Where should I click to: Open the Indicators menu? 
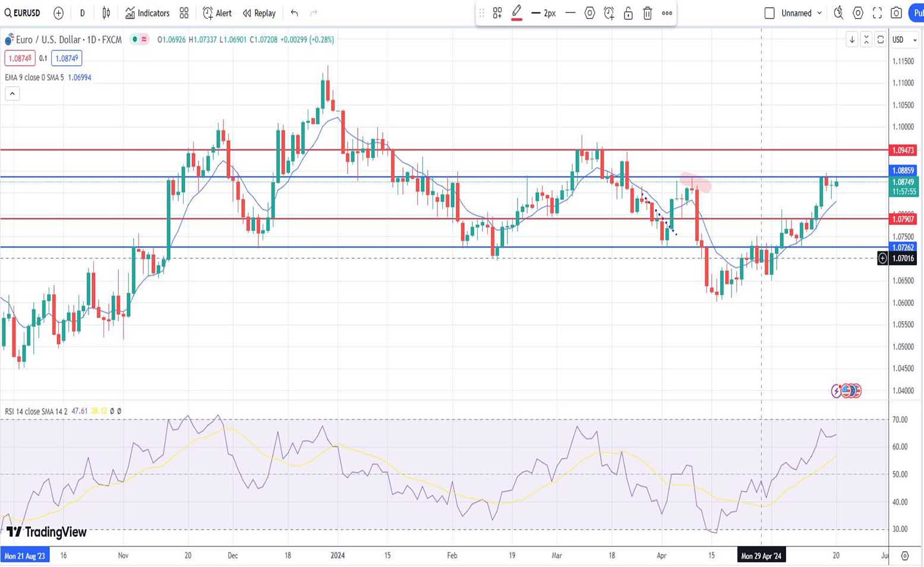pyautogui.click(x=147, y=13)
